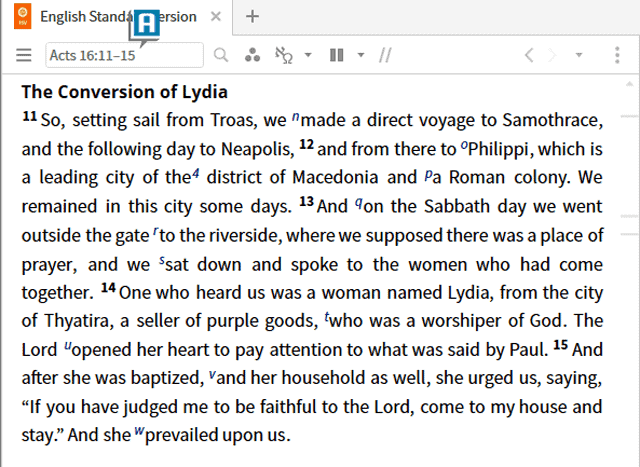Viewport: 640px width, 467px height.
Task: Click verse number 11
Action: click(30, 117)
